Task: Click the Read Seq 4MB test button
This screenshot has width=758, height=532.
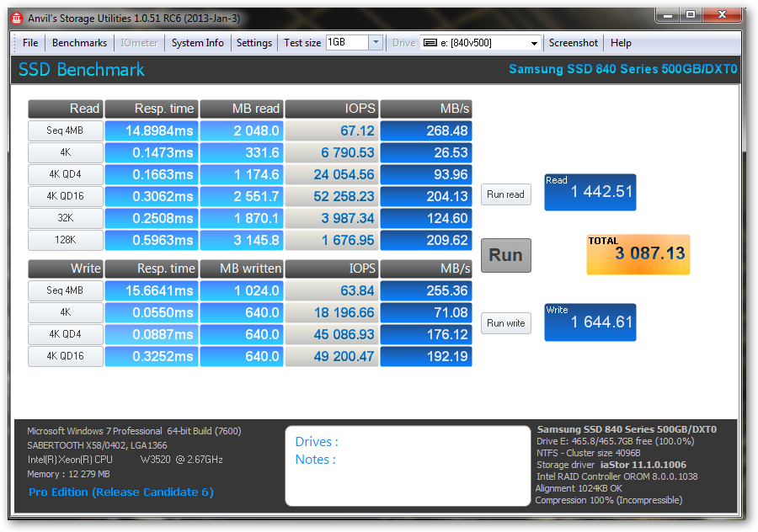Action: click(65, 130)
